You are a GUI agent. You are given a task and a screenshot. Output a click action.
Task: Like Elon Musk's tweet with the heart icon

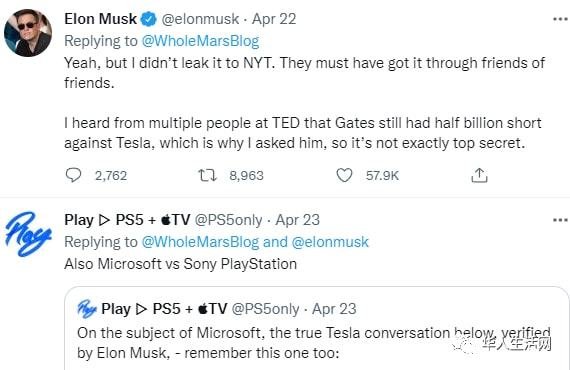[344, 175]
